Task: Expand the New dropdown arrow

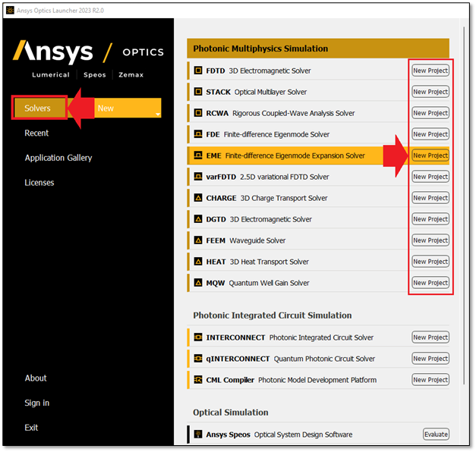Action: pyautogui.click(x=157, y=114)
